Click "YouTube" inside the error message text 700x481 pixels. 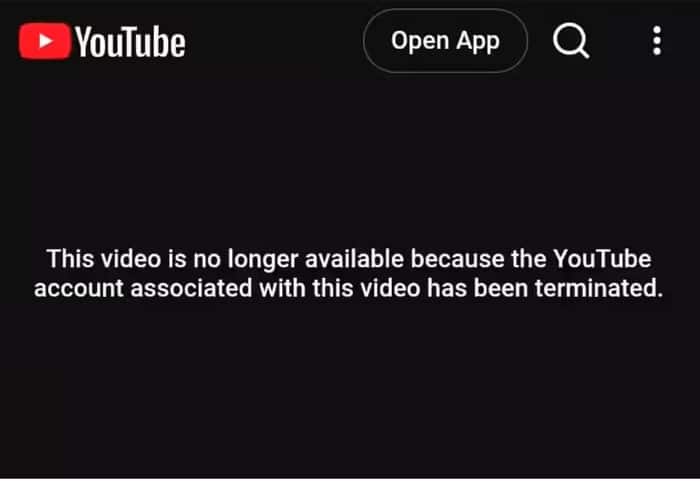click(x=602, y=259)
